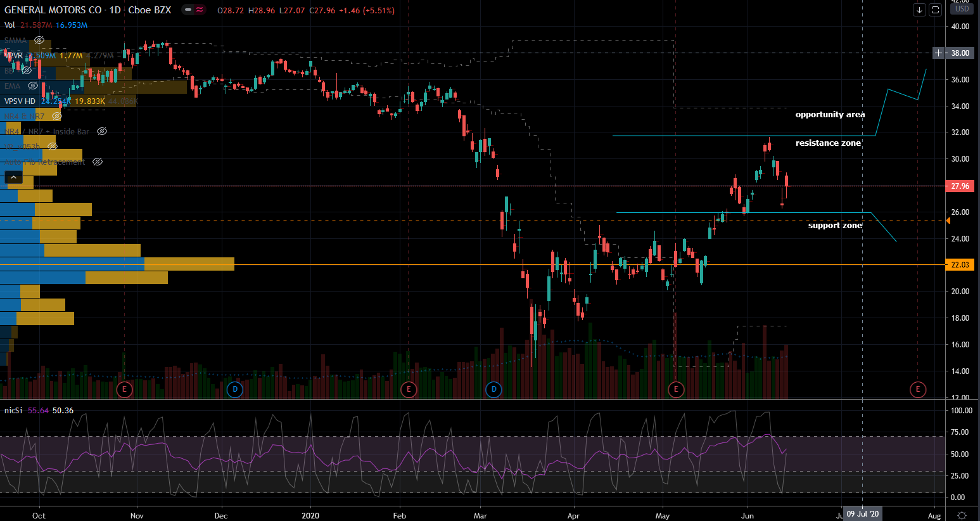Click the 'opportunity area' text annotation

click(830, 115)
